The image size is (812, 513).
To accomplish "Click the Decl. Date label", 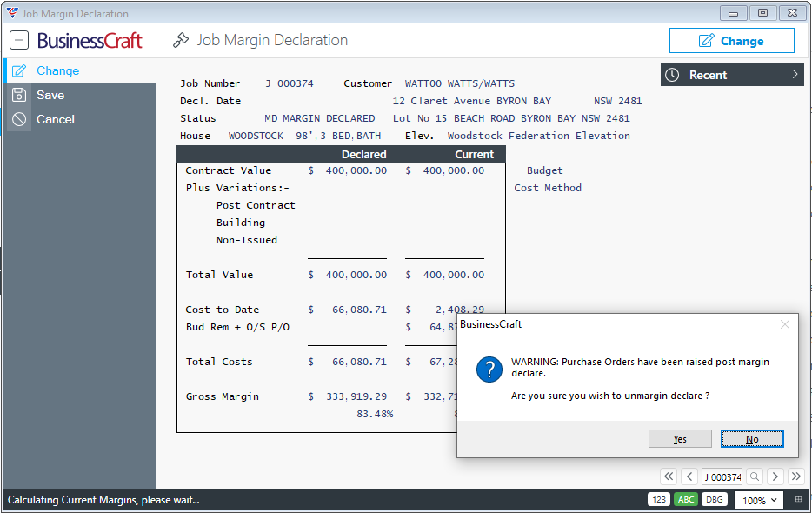I will pos(210,101).
